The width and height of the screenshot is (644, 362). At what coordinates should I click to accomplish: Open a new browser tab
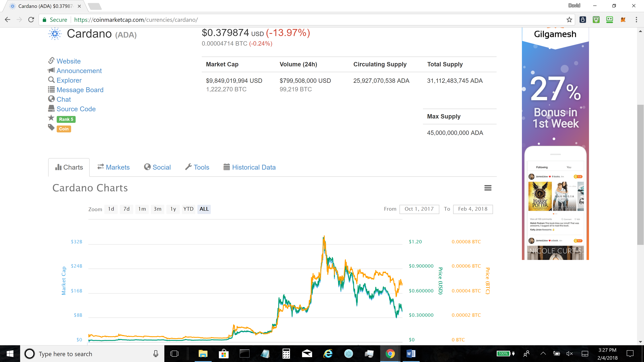95,6
